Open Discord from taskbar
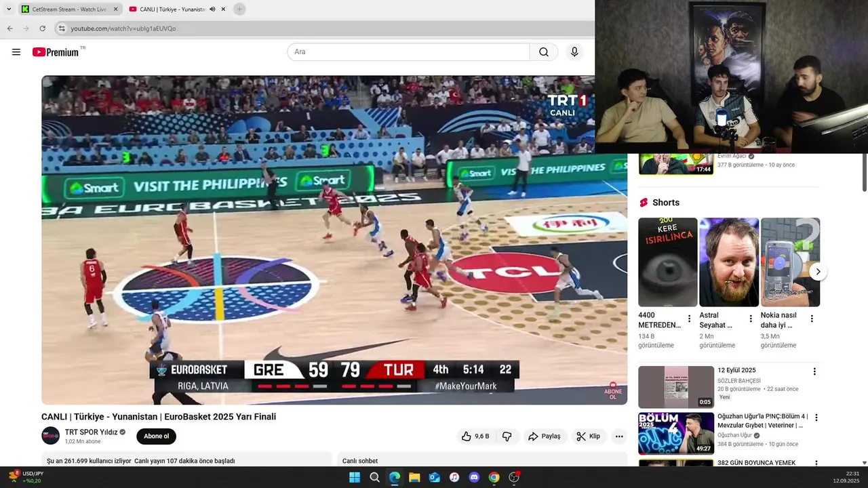Image resolution: width=868 pixels, height=488 pixels. coord(474,477)
